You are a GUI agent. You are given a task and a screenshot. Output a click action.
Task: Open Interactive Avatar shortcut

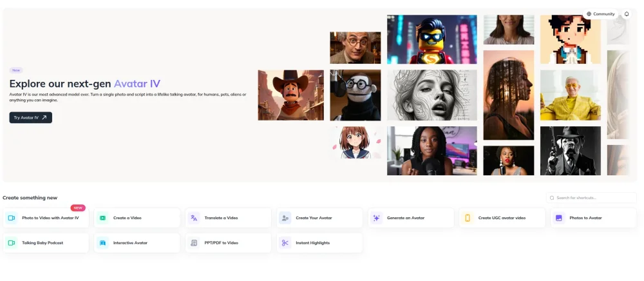pos(137,243)
